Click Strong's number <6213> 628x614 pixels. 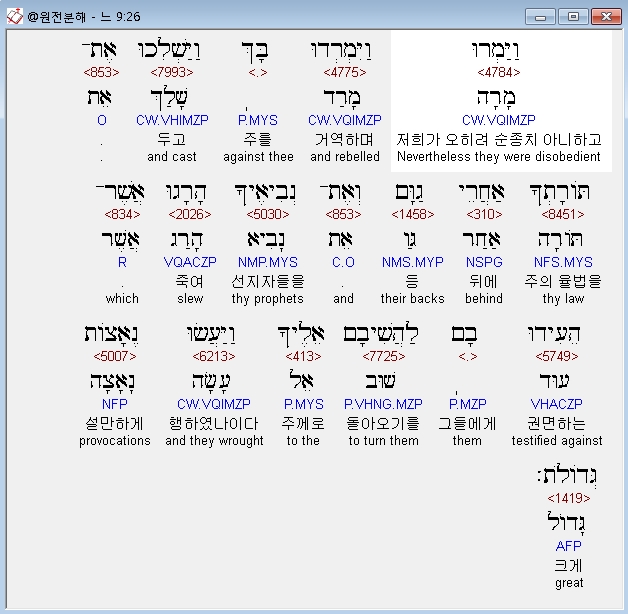tap(214, 356)
